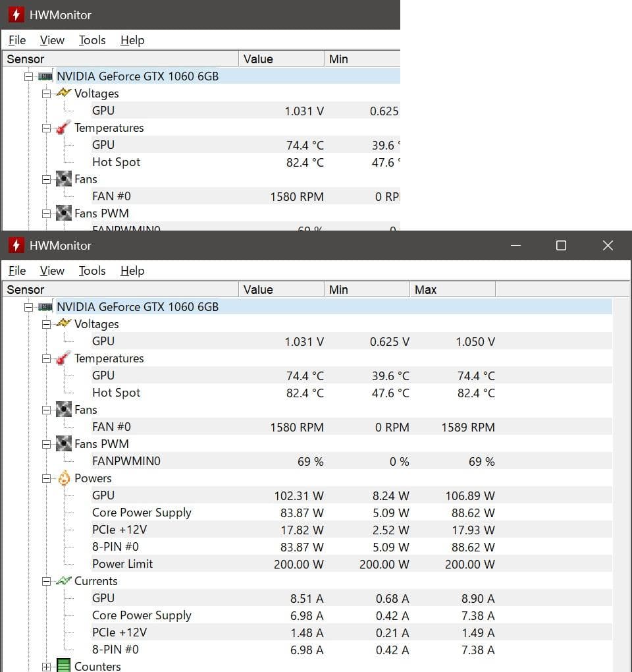Screen dimensions: 632x672
Task: Collapse the Fans PWM group in the upper window
Action: (46, 214)
